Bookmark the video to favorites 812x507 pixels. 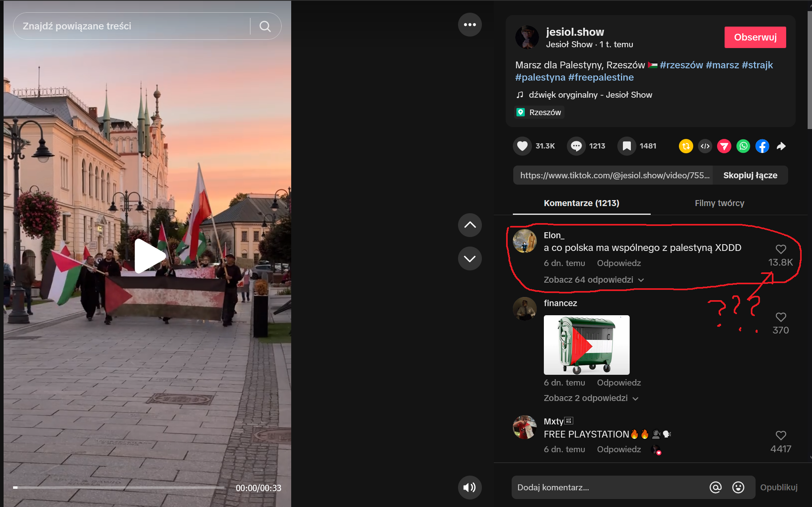point(626,146)
